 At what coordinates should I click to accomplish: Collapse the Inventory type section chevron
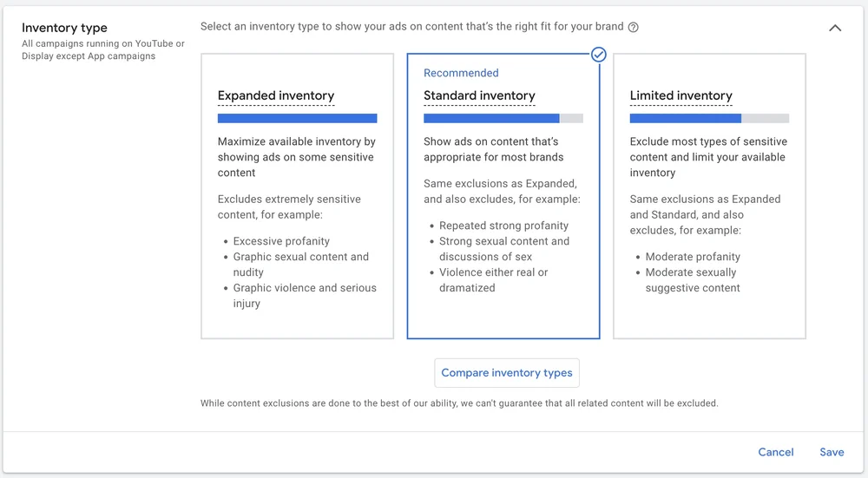(835, 28)
